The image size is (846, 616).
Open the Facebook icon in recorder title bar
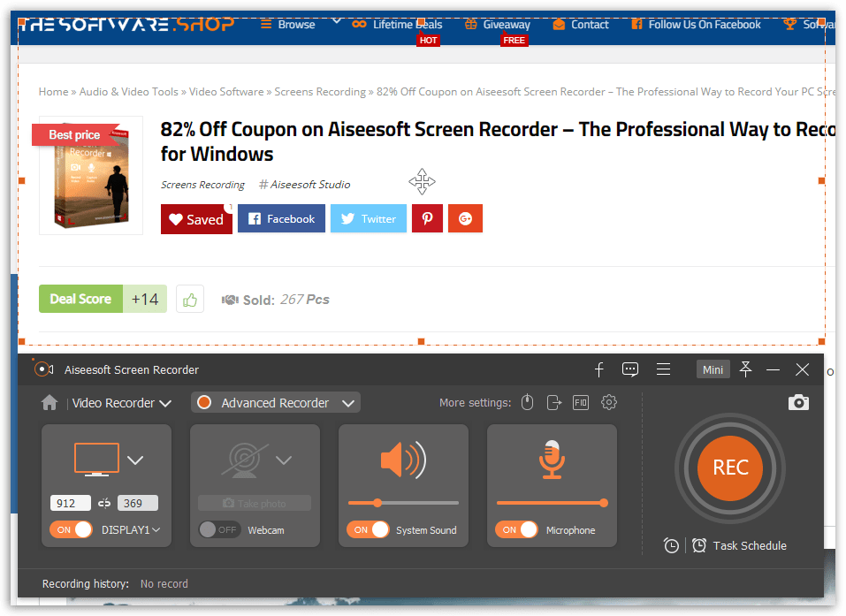coord(598,369)
